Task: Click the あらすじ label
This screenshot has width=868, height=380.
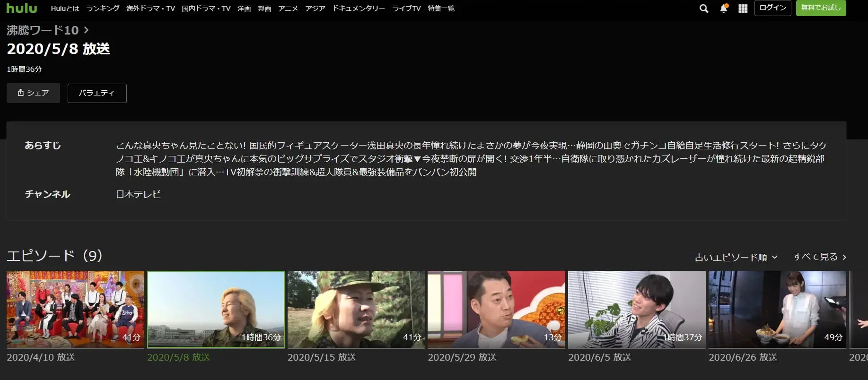Action: [43, 146]
